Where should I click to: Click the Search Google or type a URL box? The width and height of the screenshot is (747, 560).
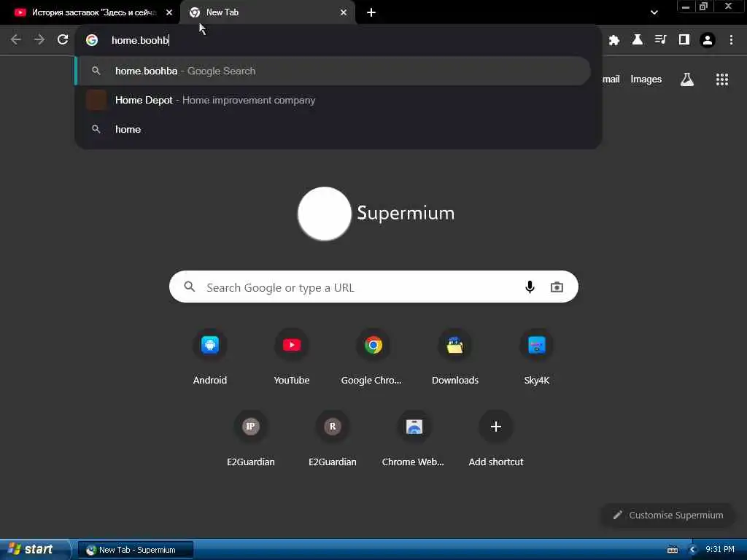pos(373,287)
